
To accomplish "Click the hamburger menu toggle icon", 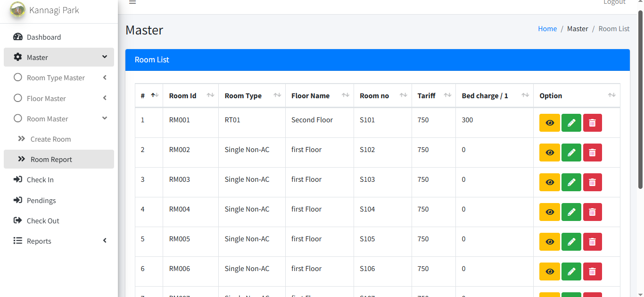I will click(132, 2).
